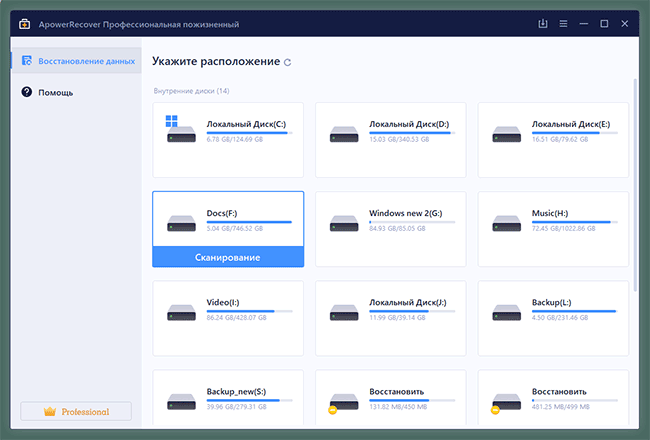
Task: Select the Локальный Диск(E:) drive icon
Action: [506, 134]
